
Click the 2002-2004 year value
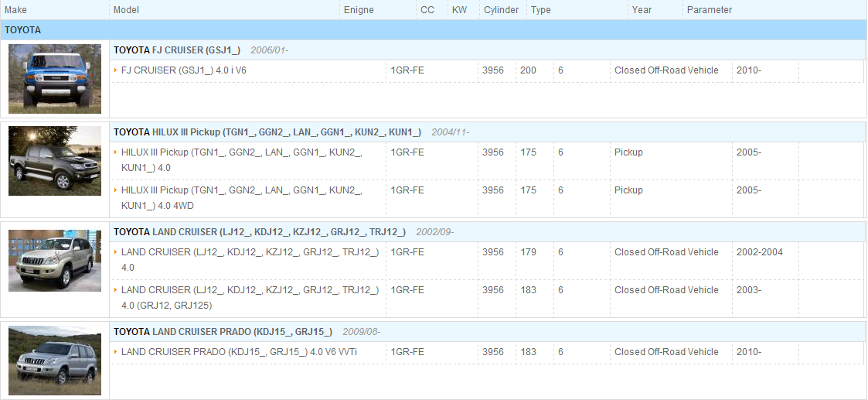click(760, 252)
